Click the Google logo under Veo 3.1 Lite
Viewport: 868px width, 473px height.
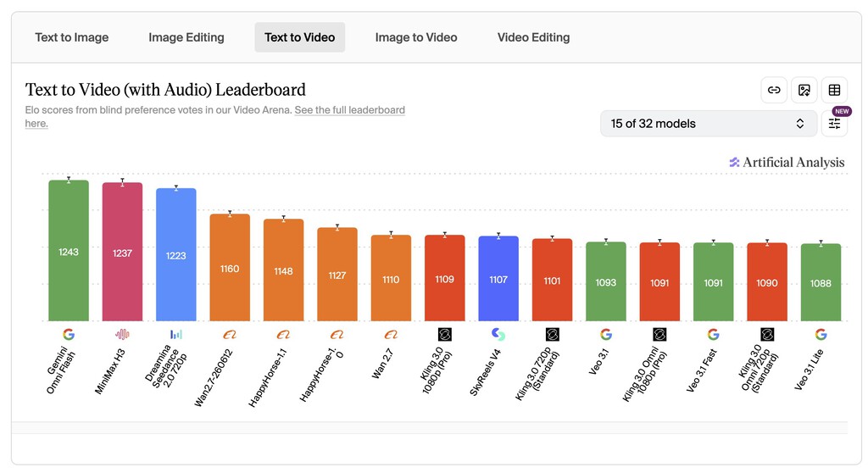click(x=821, y=335)
